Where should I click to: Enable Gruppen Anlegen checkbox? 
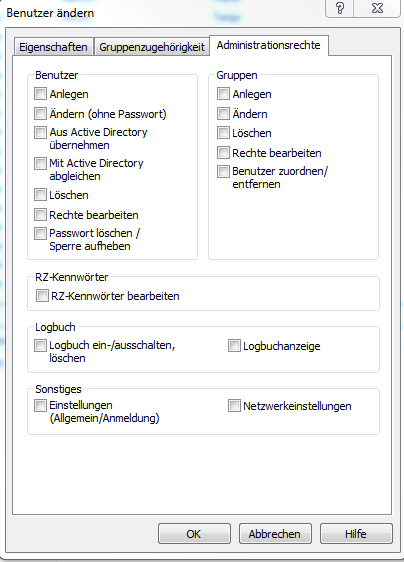[223, 94]
